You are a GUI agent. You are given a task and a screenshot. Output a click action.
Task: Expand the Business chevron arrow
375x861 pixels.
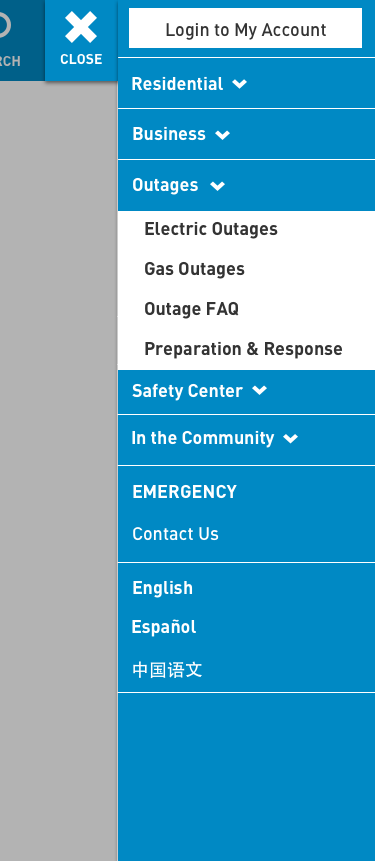tap(222, 135)
